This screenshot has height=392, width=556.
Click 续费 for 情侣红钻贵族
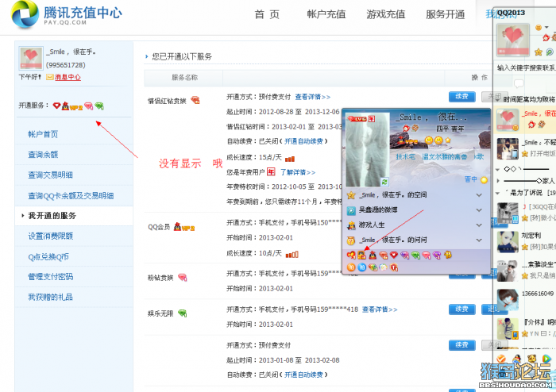point(462,97)
